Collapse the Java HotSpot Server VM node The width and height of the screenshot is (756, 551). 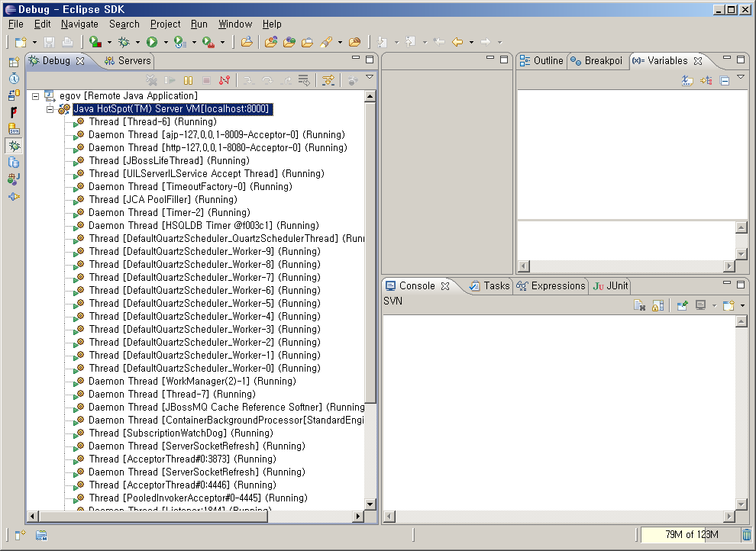[x=50, y=109]
